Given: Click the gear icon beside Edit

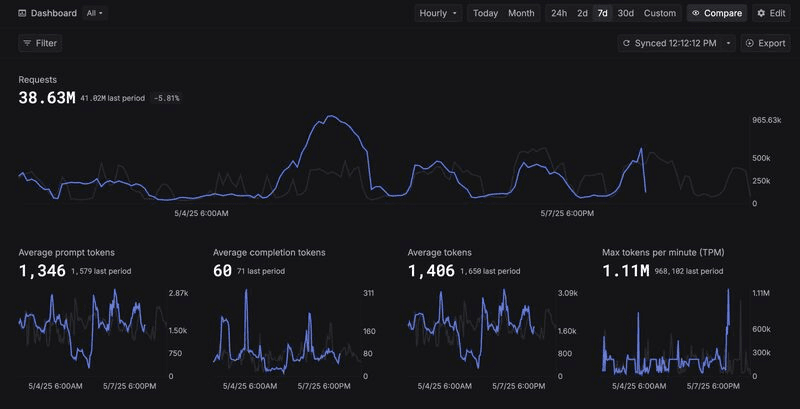Looking at the screenshot, I should pyautogui.click(x=761, y=13).
